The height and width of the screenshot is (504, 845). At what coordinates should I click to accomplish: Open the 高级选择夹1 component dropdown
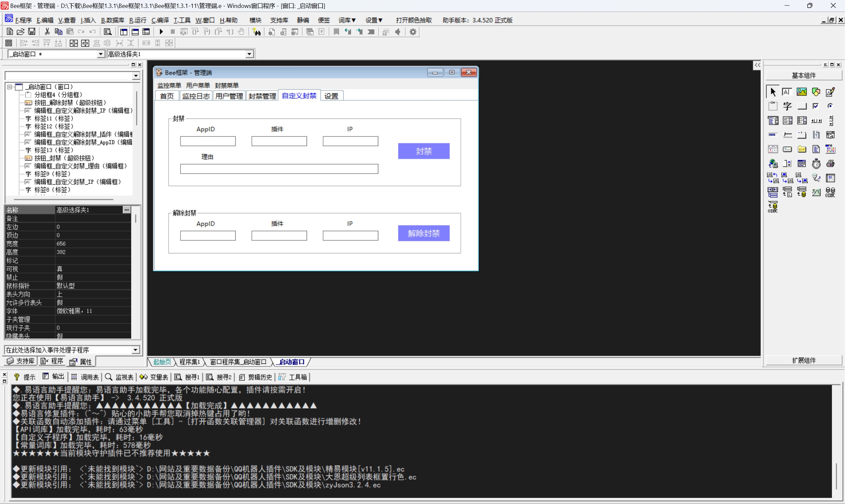coord(250,54)
